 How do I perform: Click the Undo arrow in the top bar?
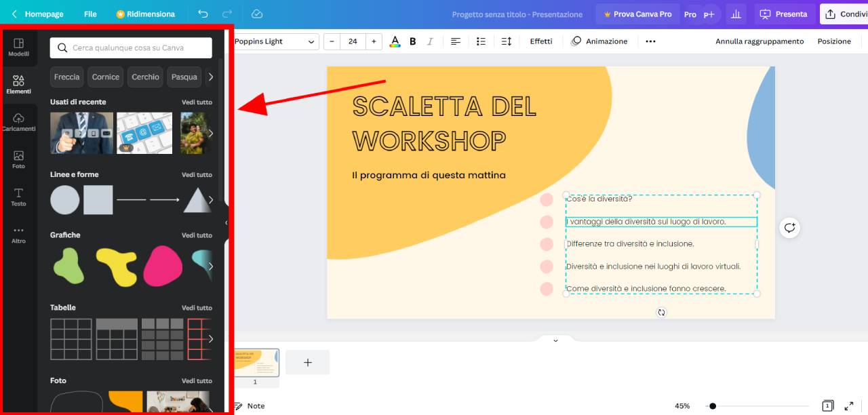click(x=203, y=14)
